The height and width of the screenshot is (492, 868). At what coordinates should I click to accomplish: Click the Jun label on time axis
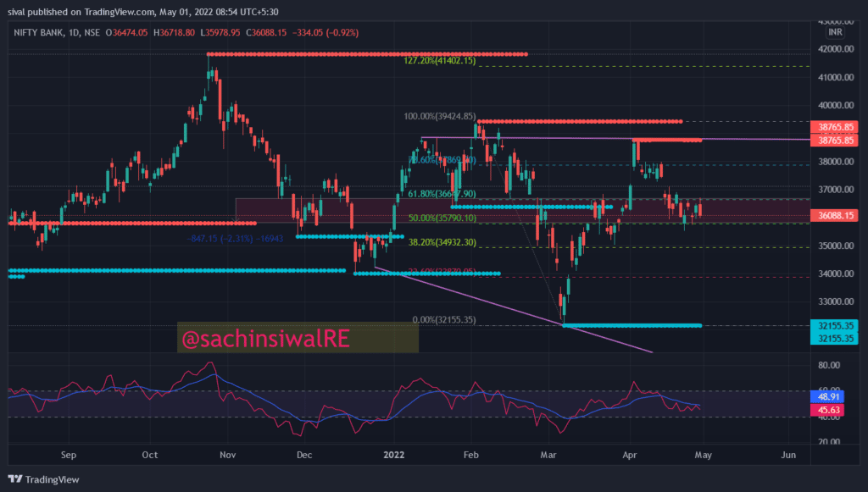(788, 455)
